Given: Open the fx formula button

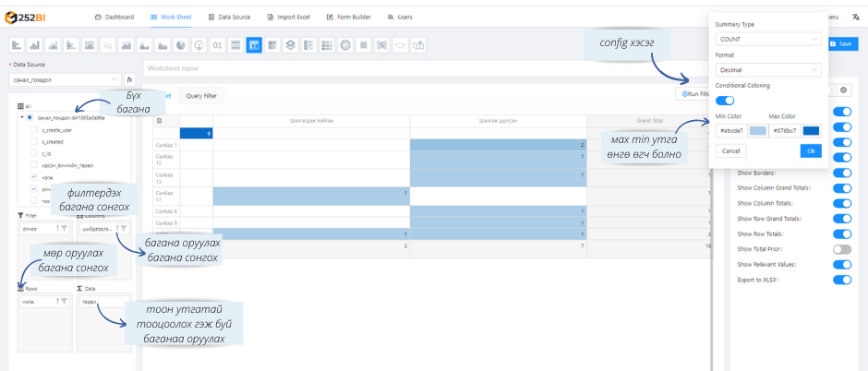Looking at the screenshot, I should tap(129, 80).
